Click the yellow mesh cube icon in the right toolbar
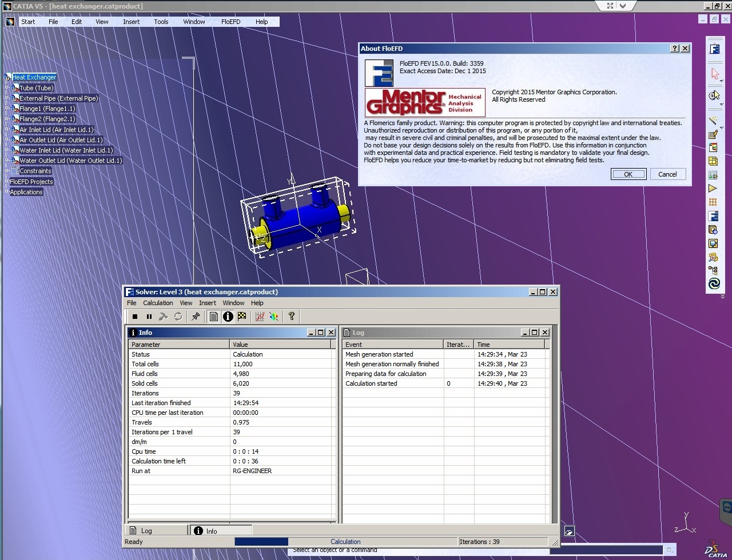 pyautogui.click(x=713, y=162)
